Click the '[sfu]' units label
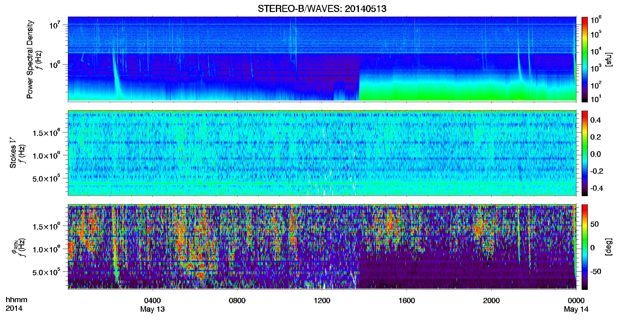The width and height of the screenshot is (644, 332). pos(609,59)
